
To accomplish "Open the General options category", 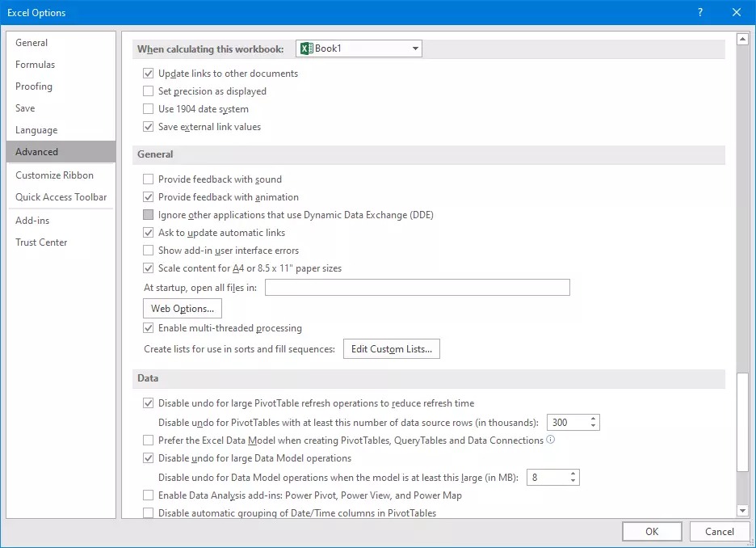I will (x=61, y=43).
